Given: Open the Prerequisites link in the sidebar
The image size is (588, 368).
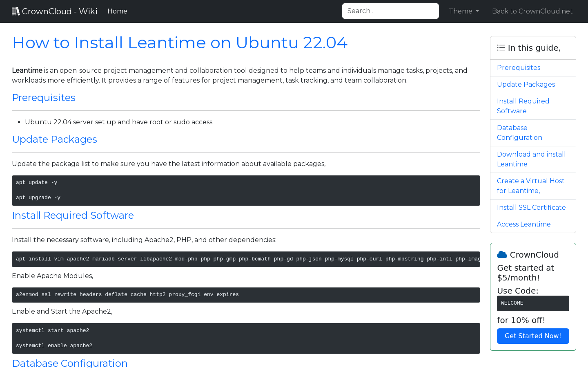Looking at the screenshot, I should (519, 67).
